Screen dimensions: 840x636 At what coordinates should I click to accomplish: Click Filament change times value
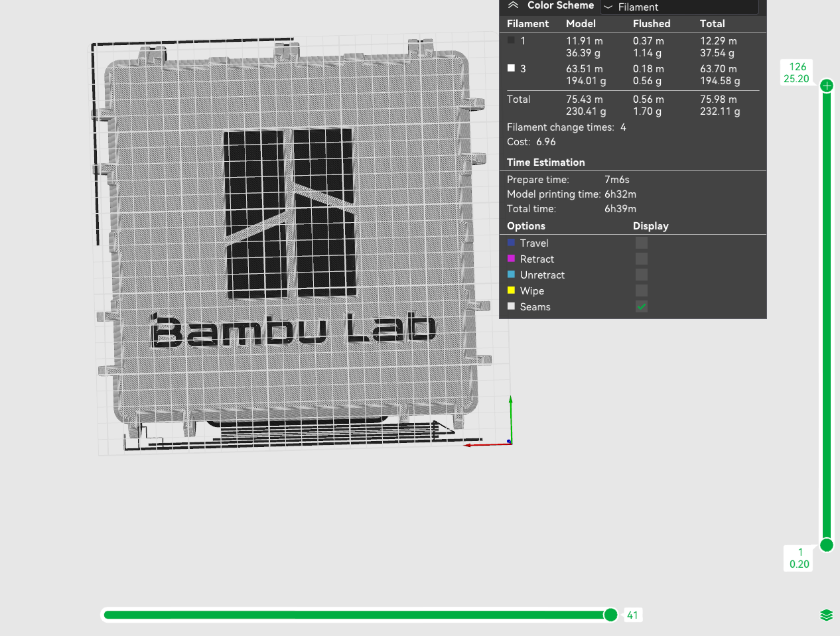[x=623, y=127]
